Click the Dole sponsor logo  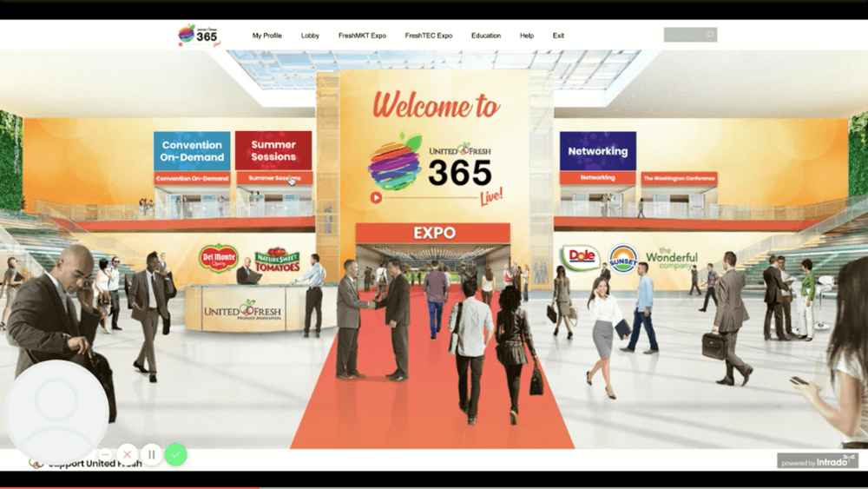581,258
